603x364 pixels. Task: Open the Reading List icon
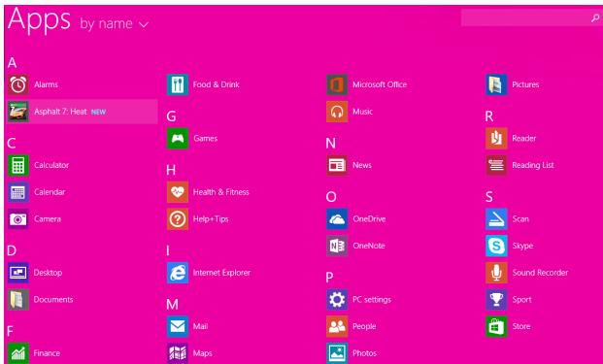(496, 165)
